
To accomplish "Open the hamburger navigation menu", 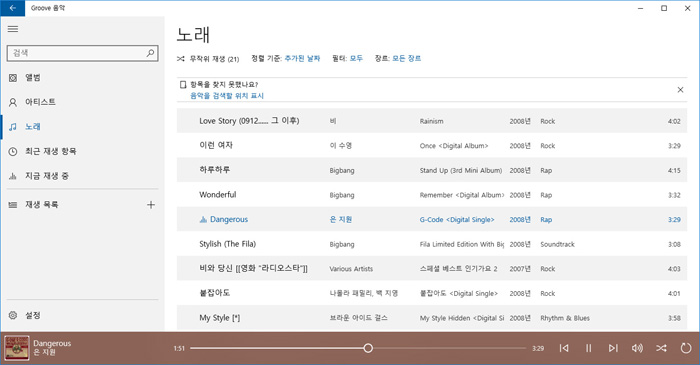I will point(13,29).
